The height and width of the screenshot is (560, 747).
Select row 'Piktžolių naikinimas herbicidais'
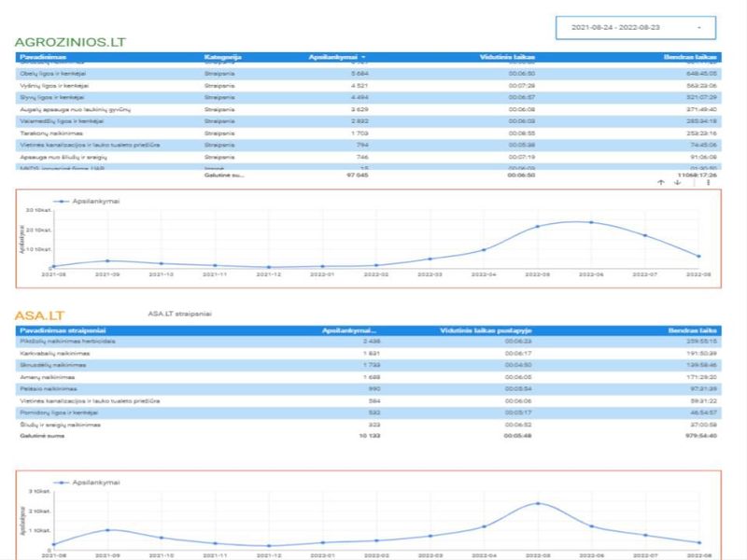368,342
